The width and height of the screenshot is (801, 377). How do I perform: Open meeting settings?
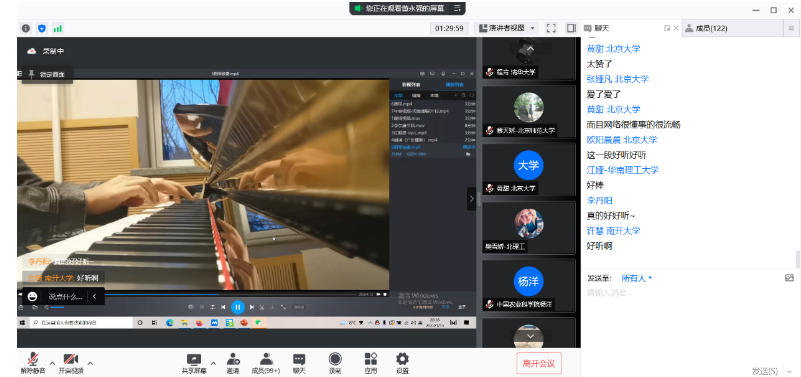pyautogui.click(x=403, y=363)
